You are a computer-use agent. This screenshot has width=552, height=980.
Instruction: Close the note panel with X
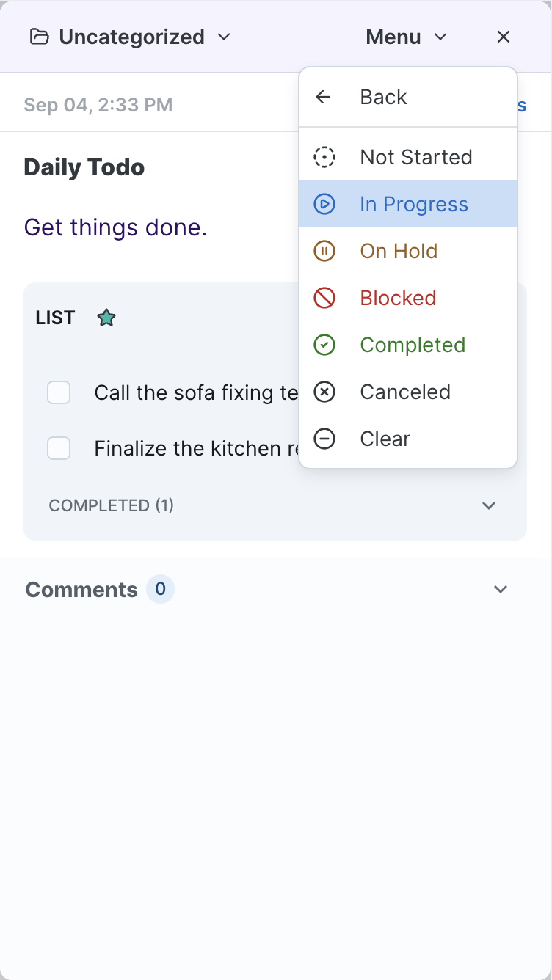504,37
